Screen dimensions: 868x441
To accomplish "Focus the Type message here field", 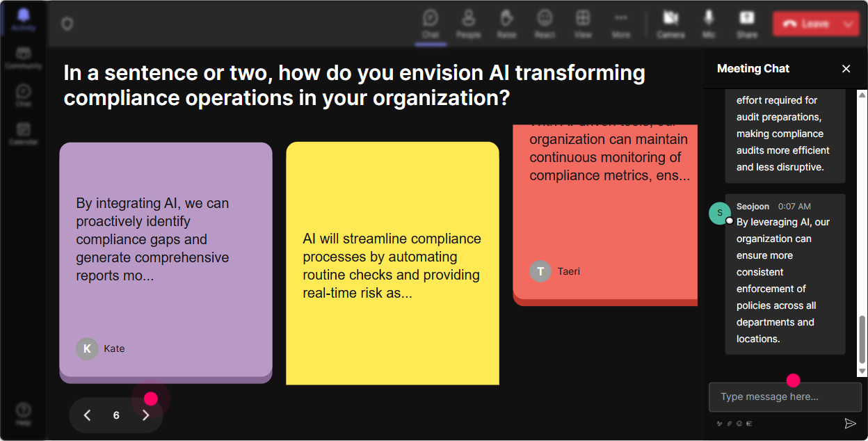I will point(785,397).
